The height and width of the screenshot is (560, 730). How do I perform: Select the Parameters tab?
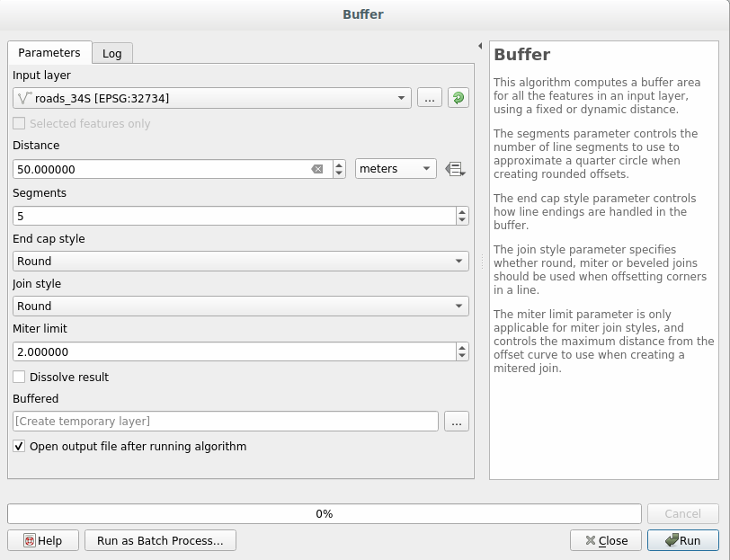point(49,53)
